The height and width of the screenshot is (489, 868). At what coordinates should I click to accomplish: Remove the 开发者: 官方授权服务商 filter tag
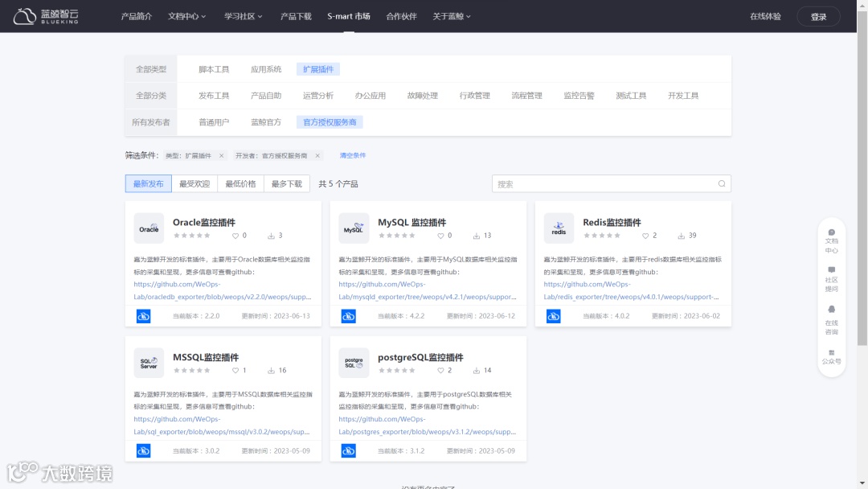pyautogui.click(x=317, y=155)
